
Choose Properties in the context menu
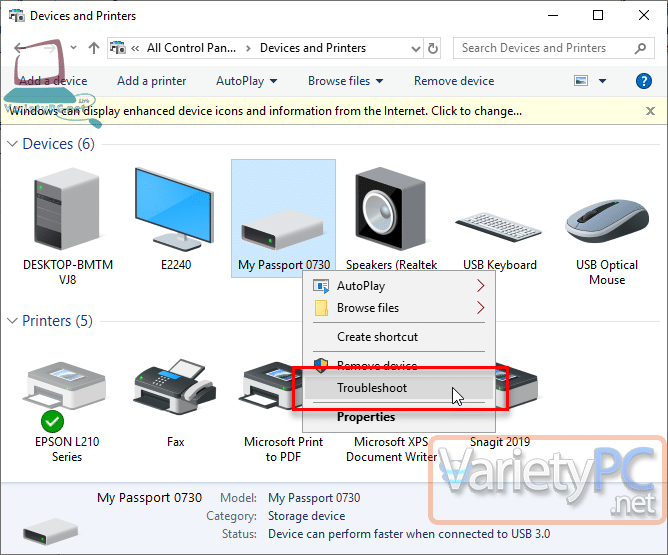coord(366,417)
